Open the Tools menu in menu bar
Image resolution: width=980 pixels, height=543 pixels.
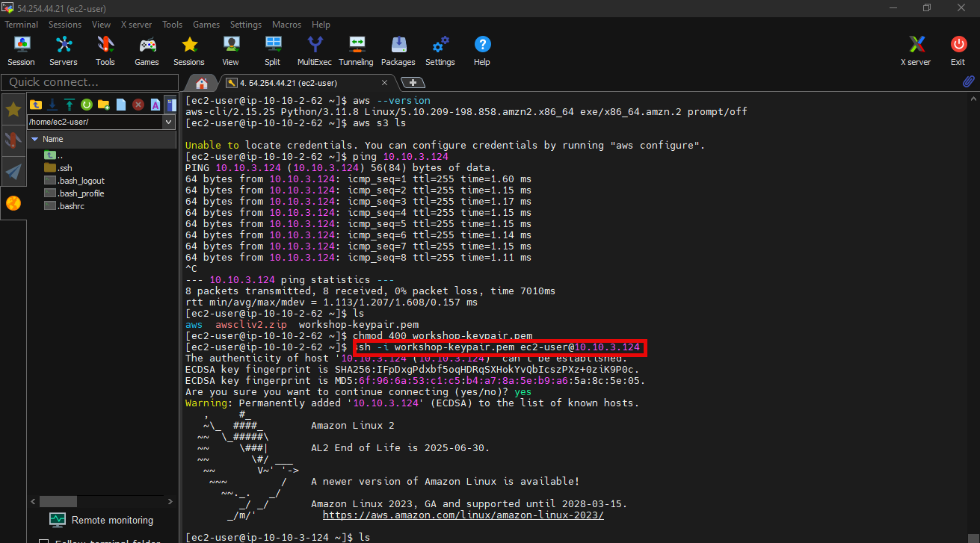coord(173,25)
